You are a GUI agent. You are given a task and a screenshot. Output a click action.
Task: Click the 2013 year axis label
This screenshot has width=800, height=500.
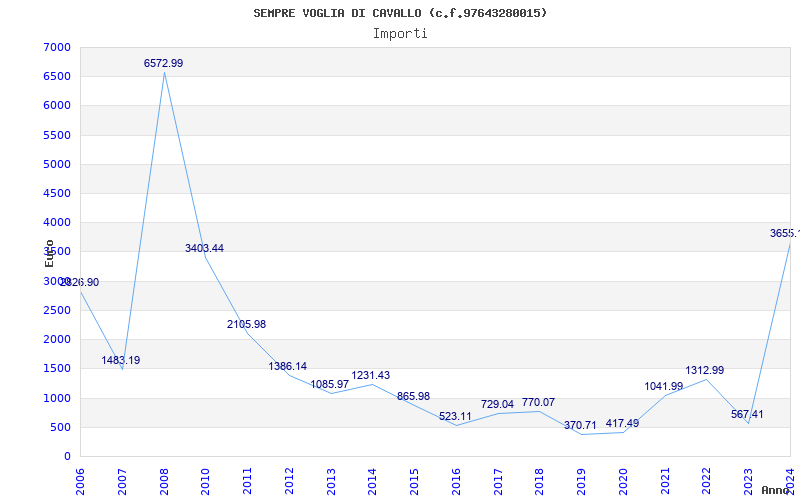coord(331,482)
